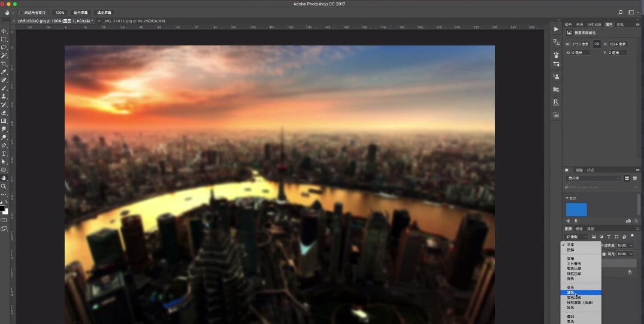This screenshot has height=324, width=644.
Task: Select the Magic Wand tool
Action: (4, 56)
